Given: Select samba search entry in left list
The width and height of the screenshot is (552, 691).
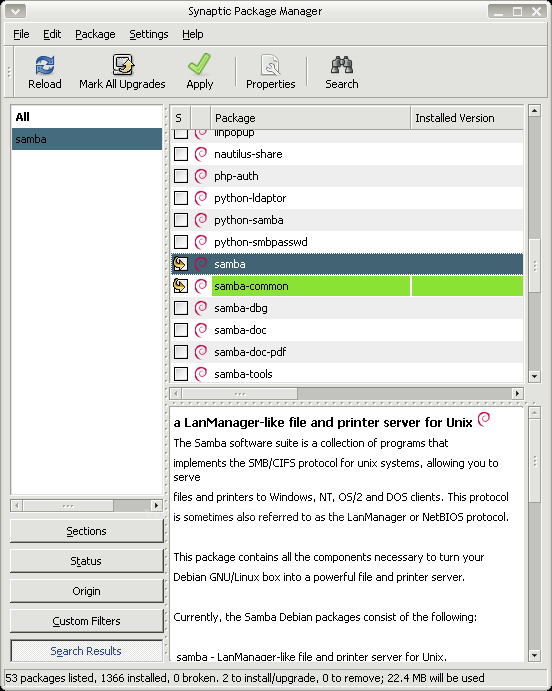Looking at the screenshot, I should (86, 139).
